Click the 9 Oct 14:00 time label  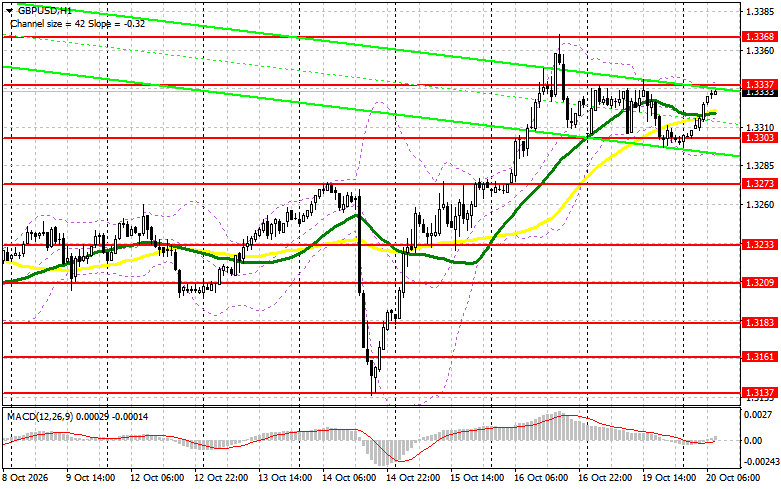pos(91,478)
